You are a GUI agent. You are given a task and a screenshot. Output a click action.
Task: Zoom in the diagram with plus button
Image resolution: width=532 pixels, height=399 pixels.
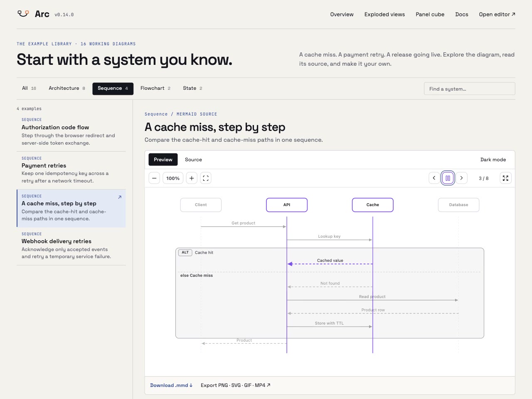192,178
